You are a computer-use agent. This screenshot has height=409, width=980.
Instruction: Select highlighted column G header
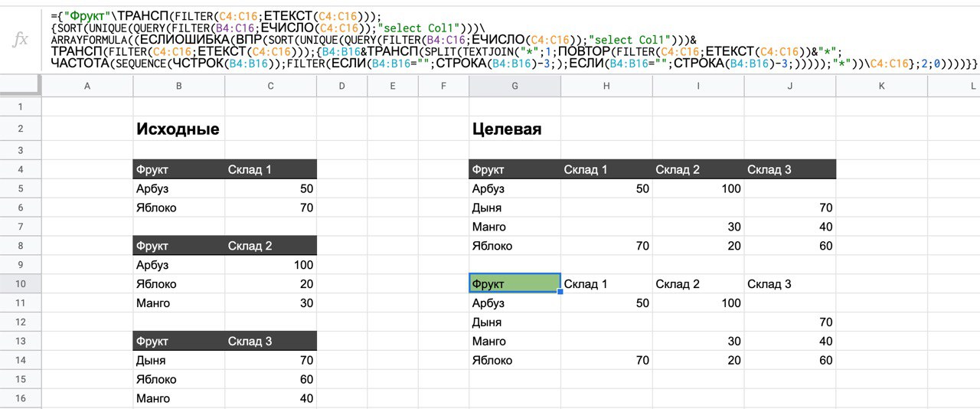click(x=514, y=87)
